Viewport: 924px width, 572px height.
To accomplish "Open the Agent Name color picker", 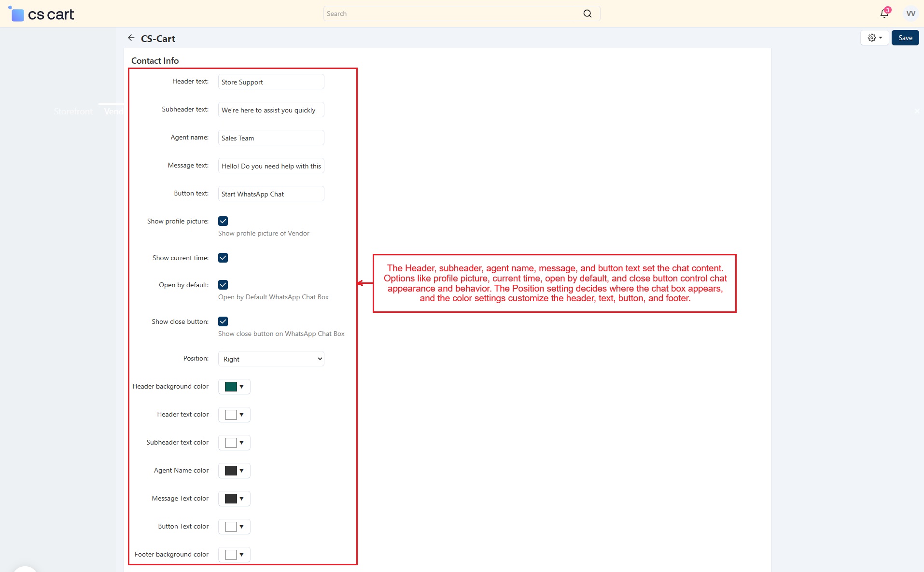I will coord(234,471).
